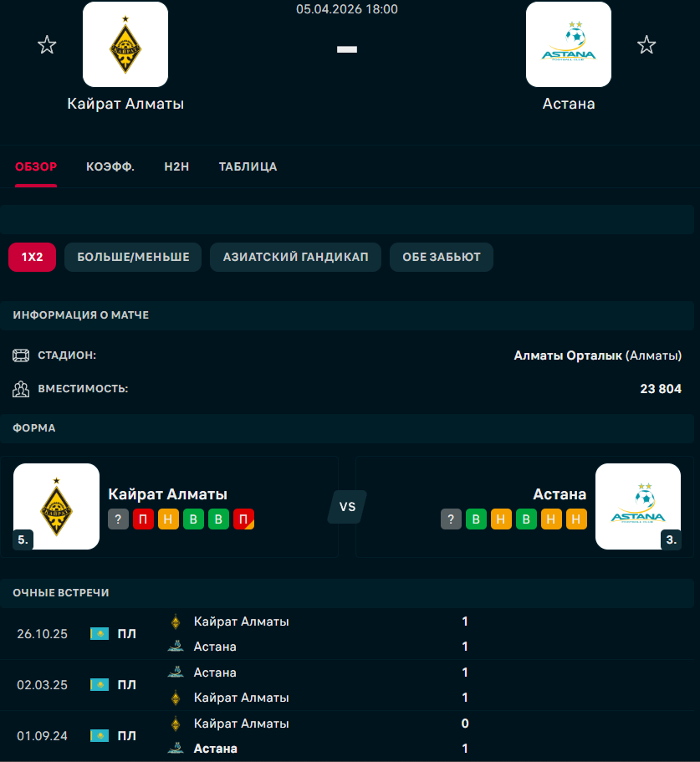Click the stadium icon beside СТАДИОН

[21, 355]
